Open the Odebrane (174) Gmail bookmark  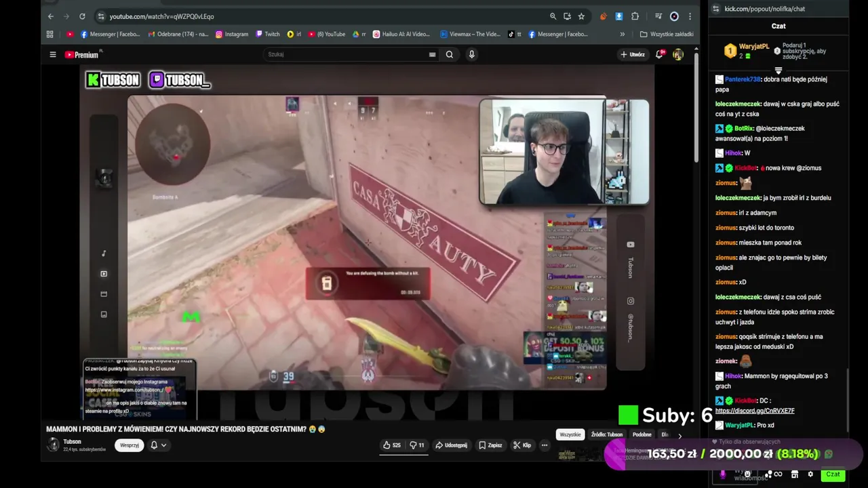178,34
